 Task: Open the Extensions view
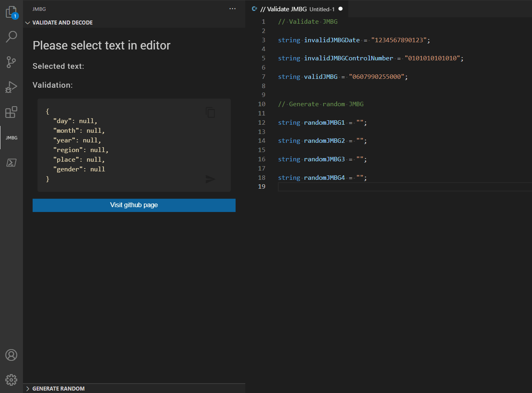(11, 112)
